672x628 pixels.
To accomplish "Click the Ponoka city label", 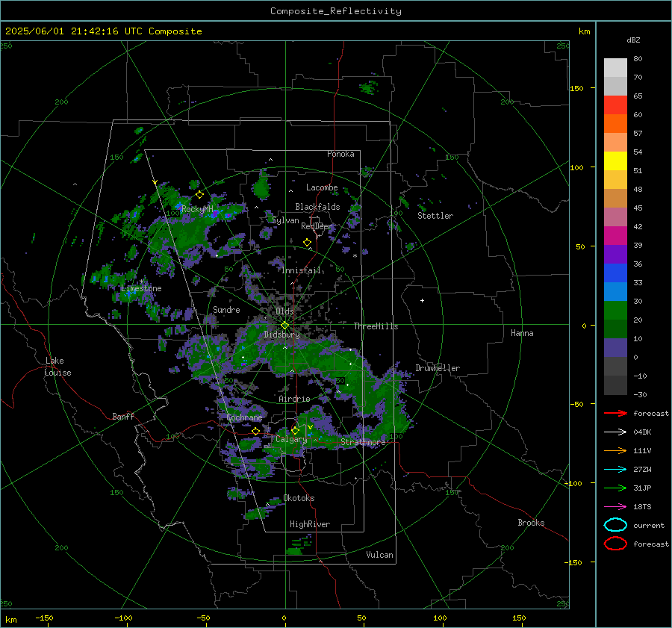I will pyautogui.click(x=340, y=154).
